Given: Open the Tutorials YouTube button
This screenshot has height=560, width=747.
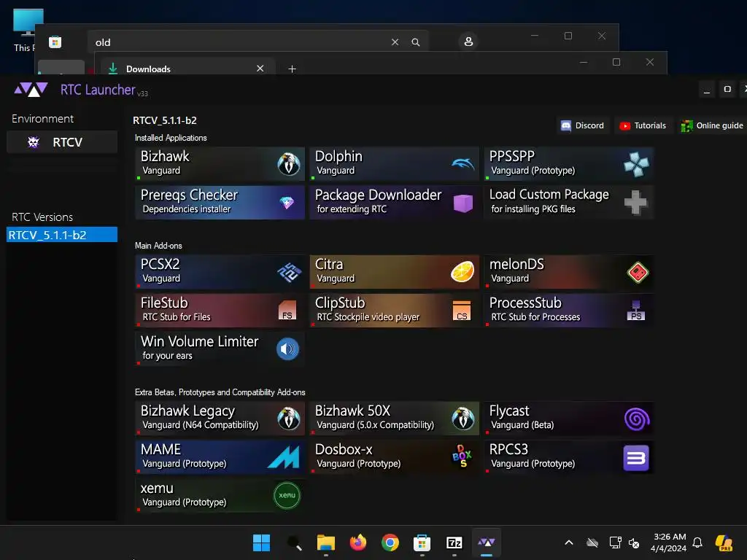Looking at the screenshot, I should [x=643, y=125].
